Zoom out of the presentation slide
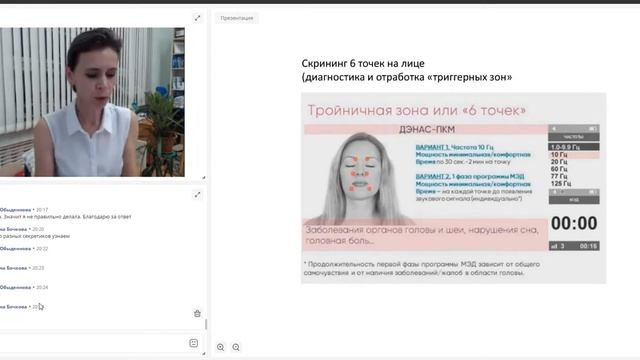The height and width of the screenshot is (360, 640). pyautogui.click(x=236, y=347)
